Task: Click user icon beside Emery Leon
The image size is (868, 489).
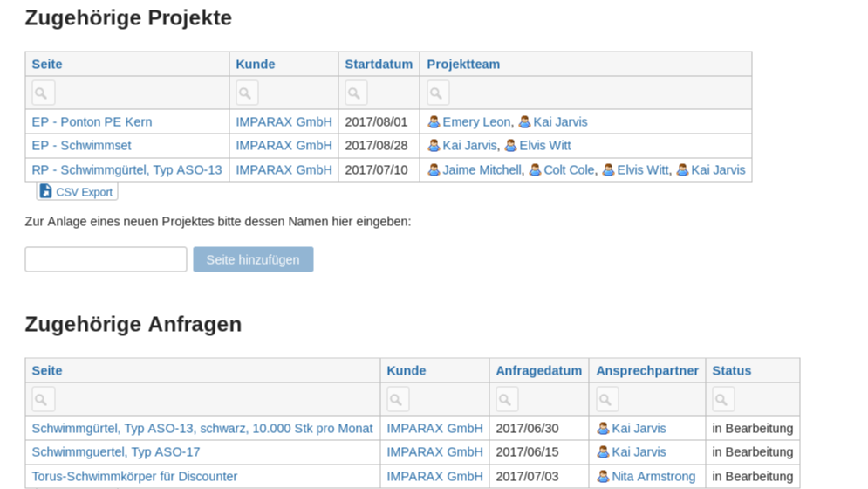Action: point(434,122)
